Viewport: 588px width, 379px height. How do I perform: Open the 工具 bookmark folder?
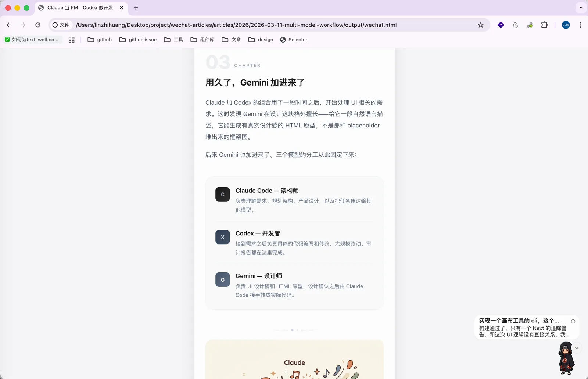coord(173,40)
